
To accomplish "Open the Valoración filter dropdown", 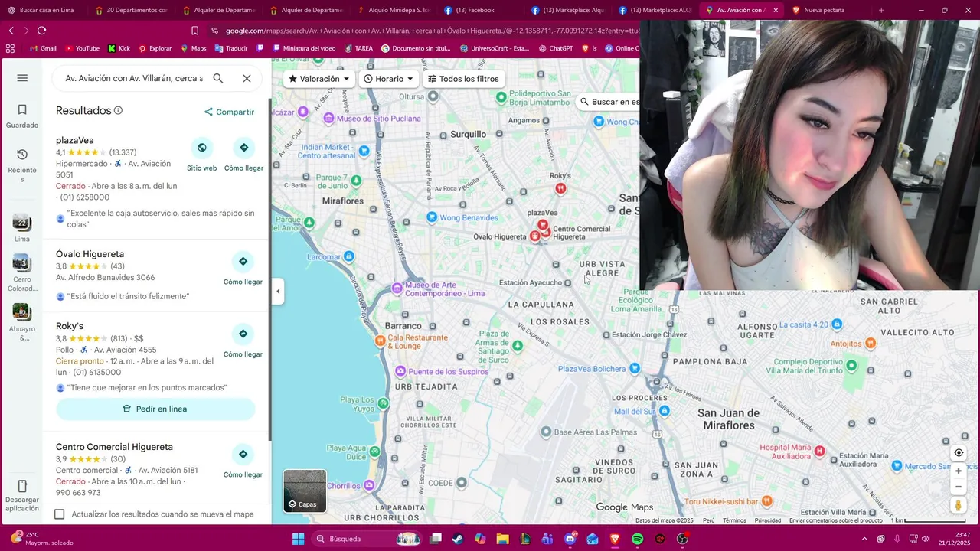I will coord(318,79).
